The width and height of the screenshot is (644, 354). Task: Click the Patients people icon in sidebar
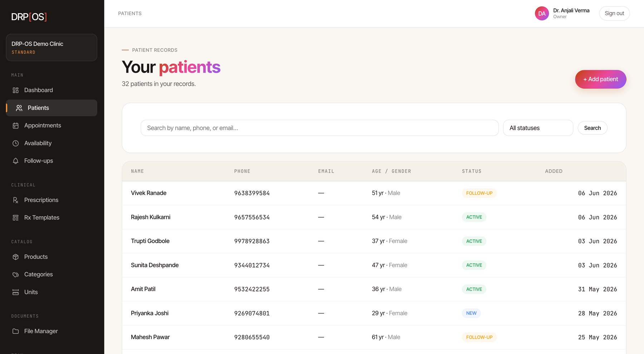[19, 108]
